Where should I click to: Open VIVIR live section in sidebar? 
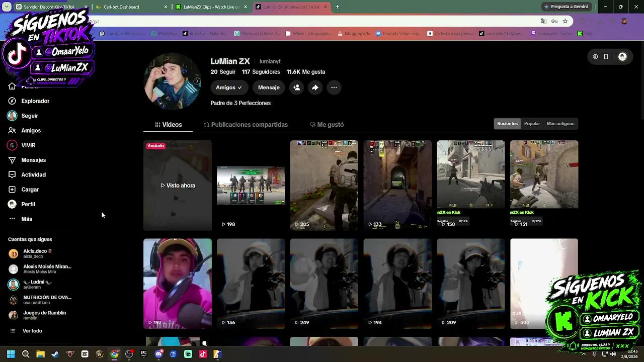[22, 145]
